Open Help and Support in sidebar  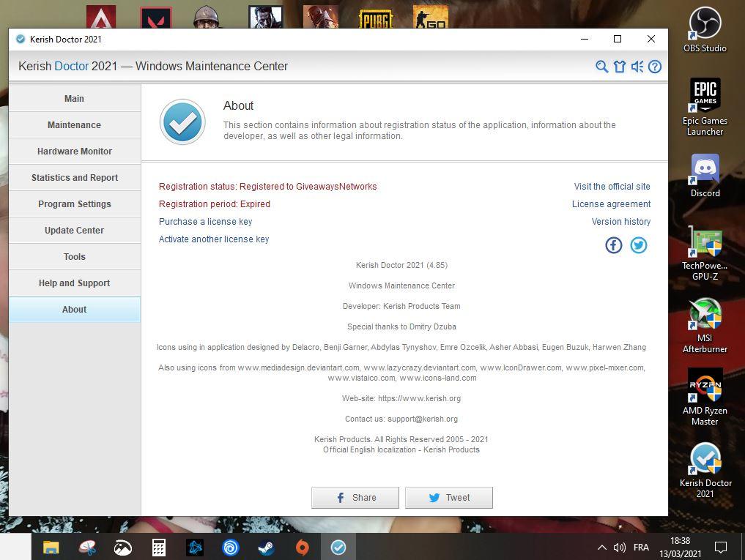click(75, 283)
